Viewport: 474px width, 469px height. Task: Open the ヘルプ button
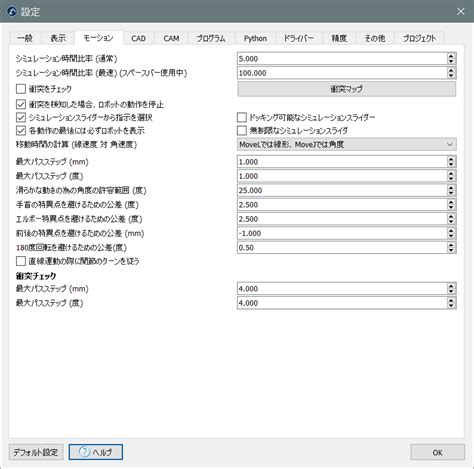(x=96, y=452)
